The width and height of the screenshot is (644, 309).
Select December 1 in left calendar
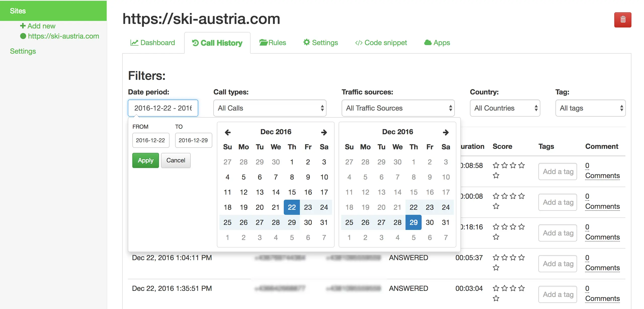292,162
